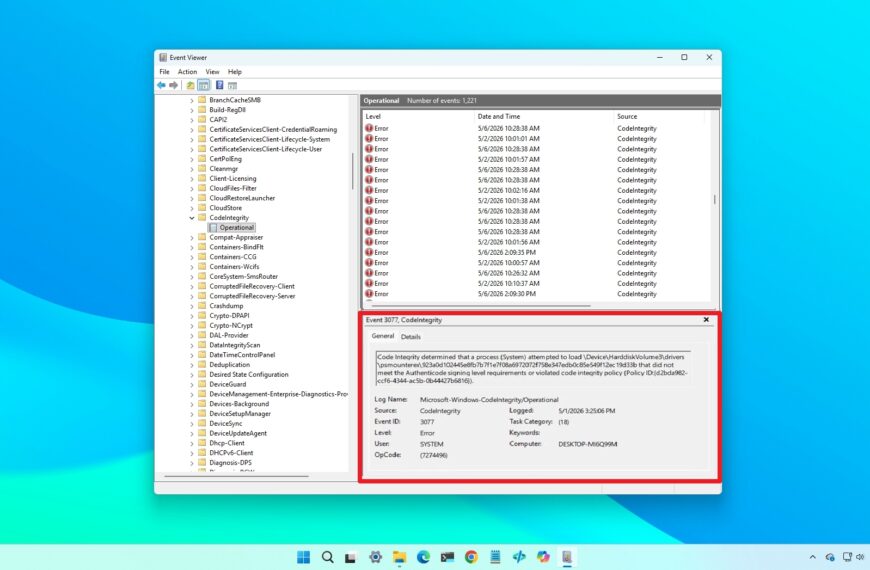Expand the BranchCacheSMB node
The height and width of the screenshot is (570, 870).
pos(192,100)
